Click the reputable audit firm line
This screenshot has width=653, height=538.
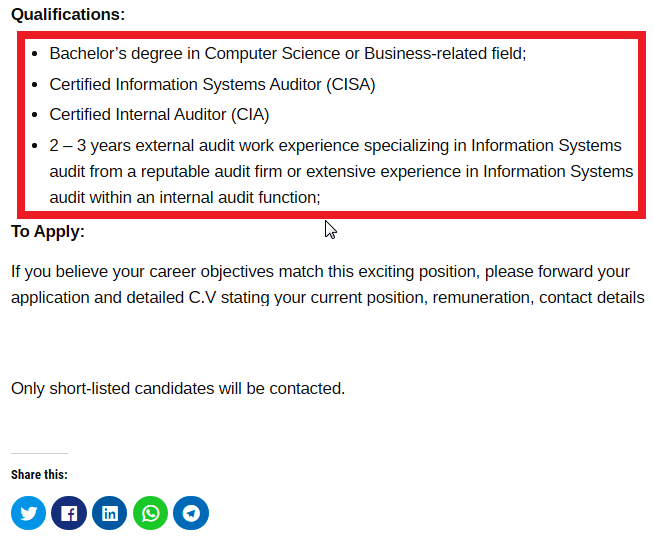341,172
